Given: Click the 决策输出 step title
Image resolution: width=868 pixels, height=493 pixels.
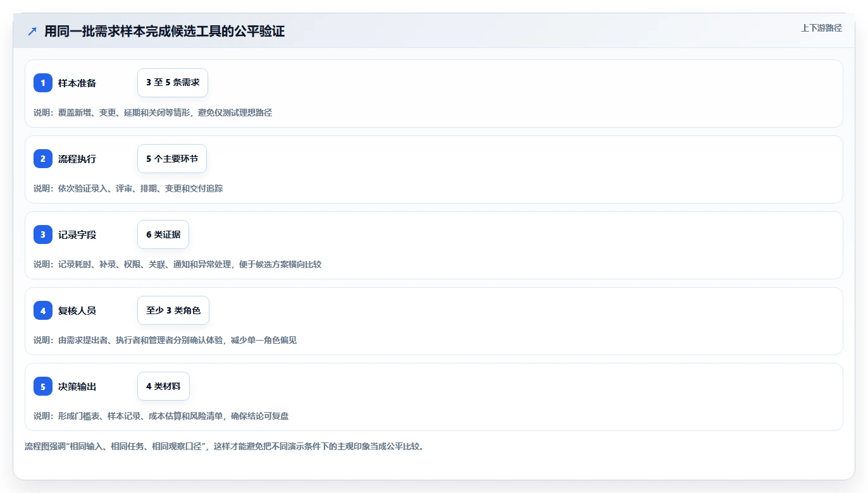Looking at the screenshot, I should tap(77, 386).
